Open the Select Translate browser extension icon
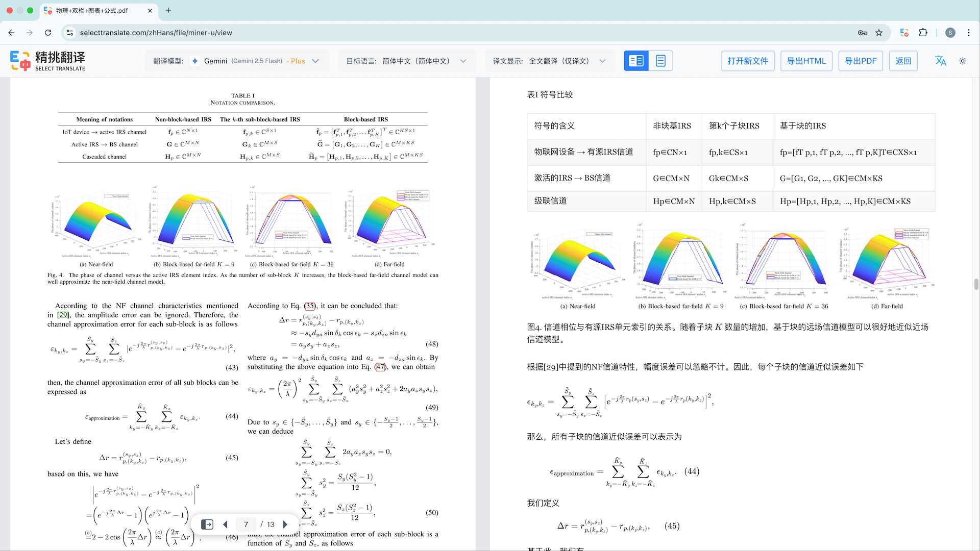The width and height of the screenshot is (980, 551). pyautogui.click(x=904, y=33)
